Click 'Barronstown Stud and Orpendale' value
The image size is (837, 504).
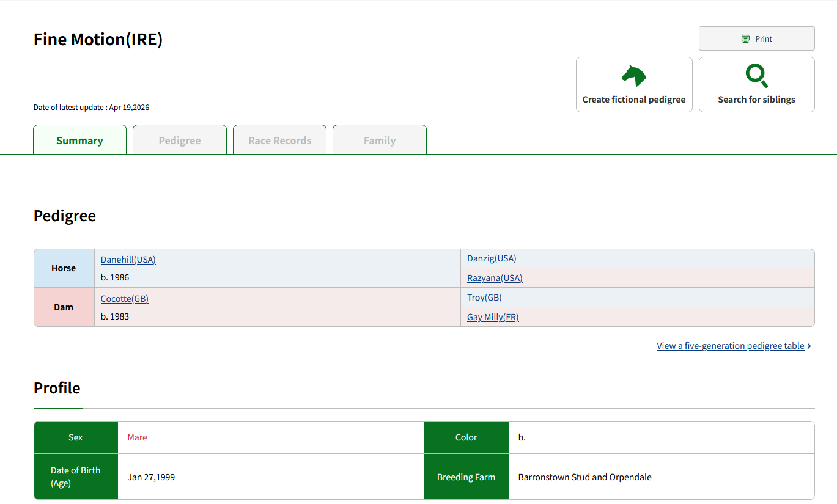pyautogui.click(x=585, y=477)
